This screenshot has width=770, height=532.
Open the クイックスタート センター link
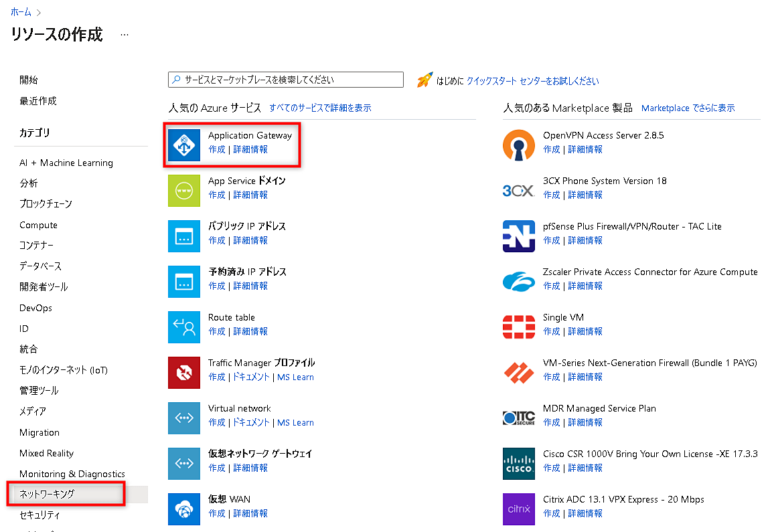pos(532,81)
